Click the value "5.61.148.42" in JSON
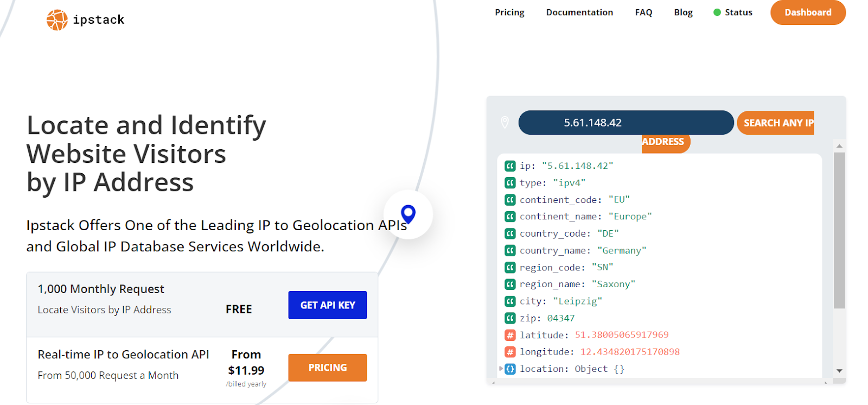 pyautogui.click(x=577, y=166)
